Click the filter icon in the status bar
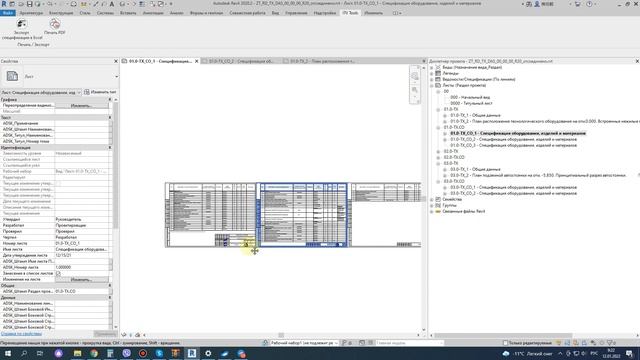This screenshot has width=640, height=360. point(610,343)
